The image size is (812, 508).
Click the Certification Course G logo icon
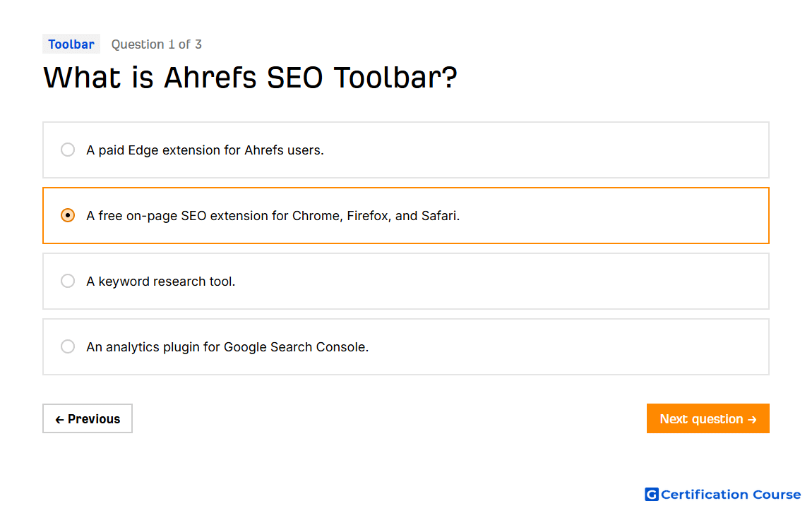(652, 495)
